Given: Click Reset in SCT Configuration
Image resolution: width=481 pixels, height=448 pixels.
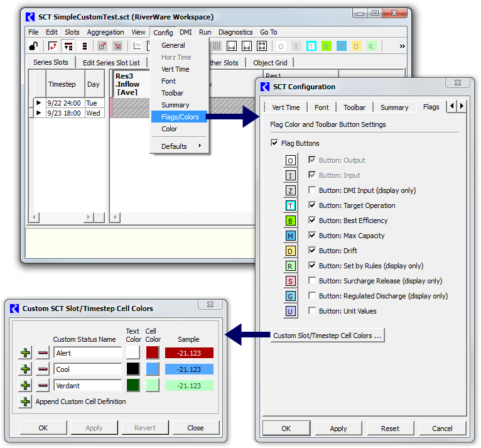Looking at the screenshot, I should pos(390,429).
